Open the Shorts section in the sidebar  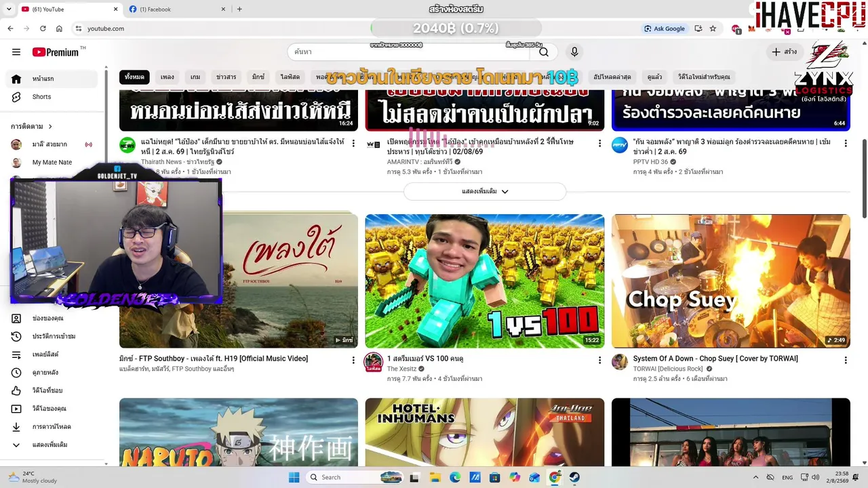click(52, 97)
